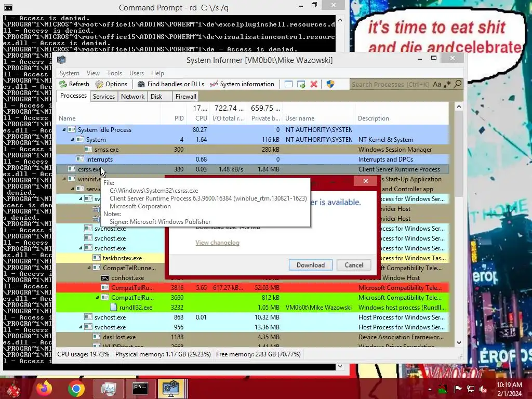This screenshot has width=532, height=399.
Task: Select the smss.exe process row
Action: 253,149
